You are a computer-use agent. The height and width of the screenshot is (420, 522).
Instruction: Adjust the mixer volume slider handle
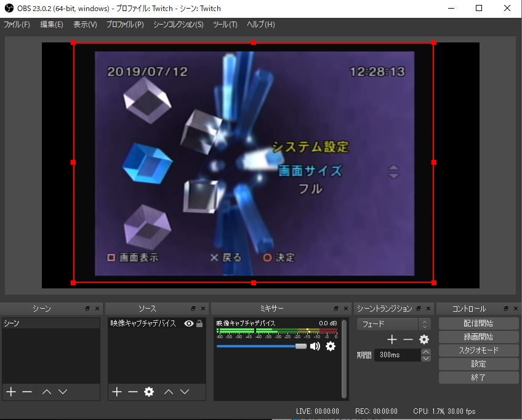pos(301,346)
